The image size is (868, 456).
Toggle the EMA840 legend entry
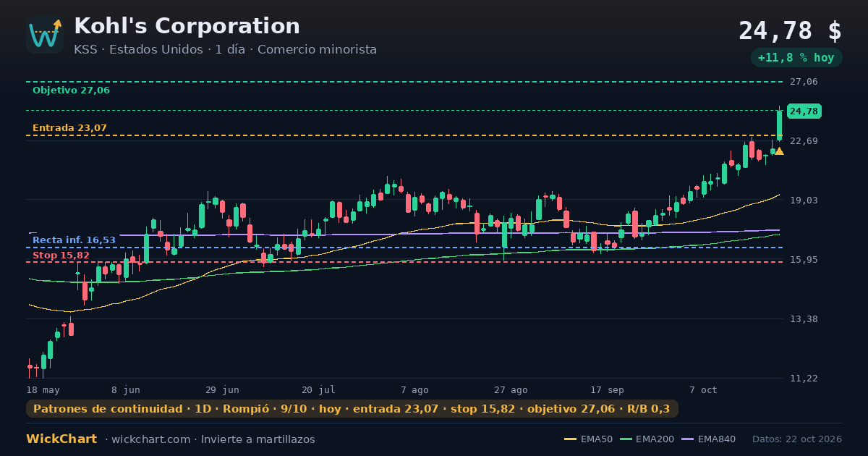tap(707, 439)
